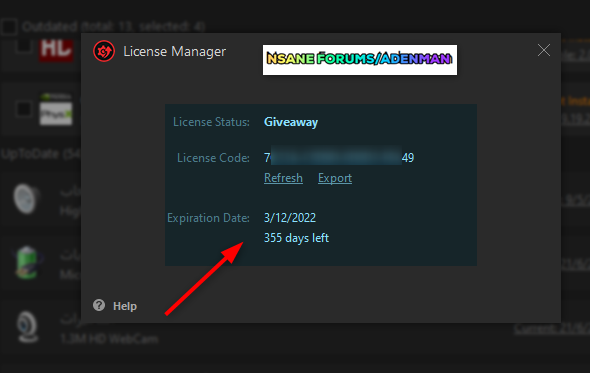
Task: Click the webcam device icon in background
Action: click(x=27, y=326)
